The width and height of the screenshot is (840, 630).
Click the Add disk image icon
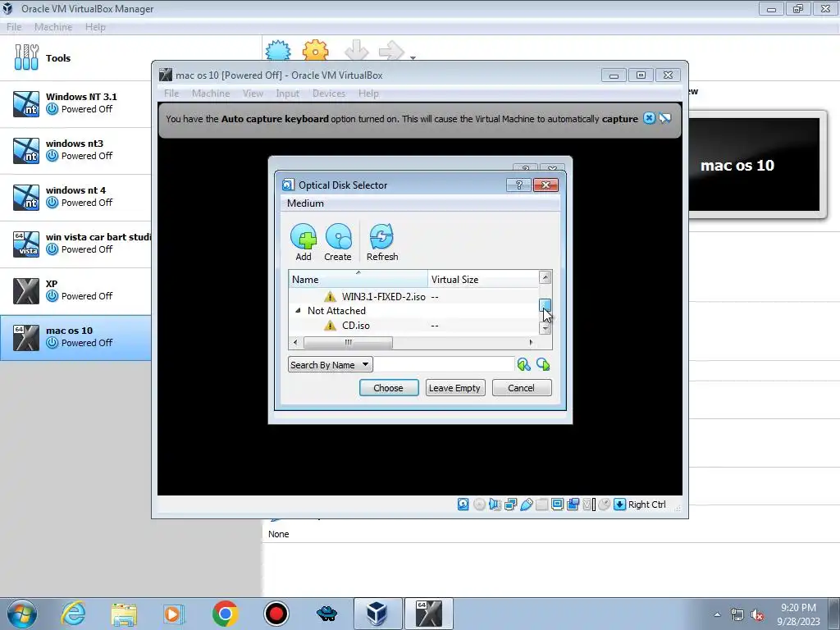tap(304, 236)
